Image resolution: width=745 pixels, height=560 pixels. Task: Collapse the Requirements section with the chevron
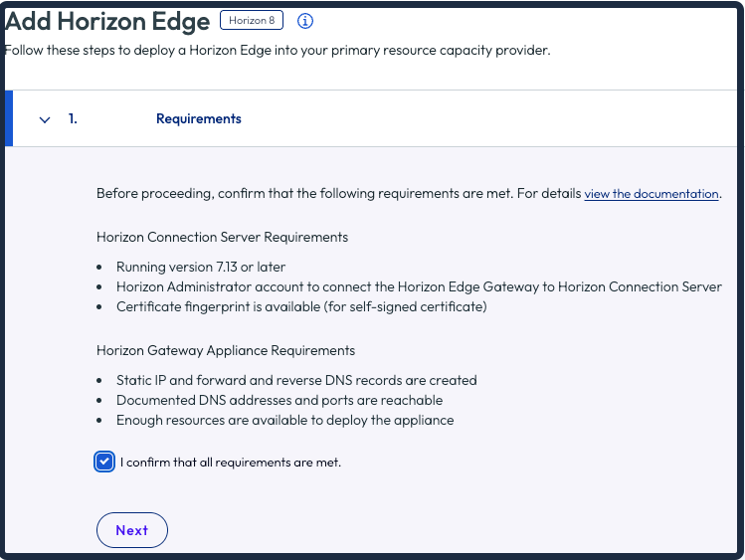coord(45,119)
